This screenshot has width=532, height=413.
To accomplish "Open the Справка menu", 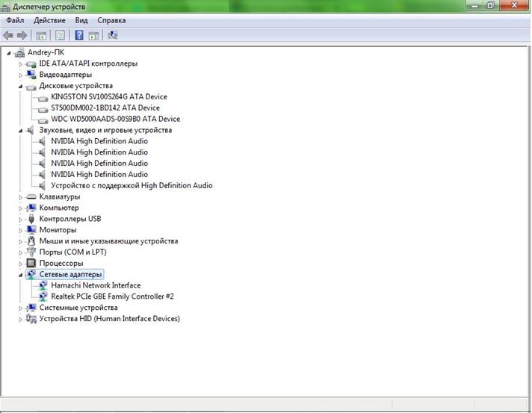I will click(x=111, y=20).
